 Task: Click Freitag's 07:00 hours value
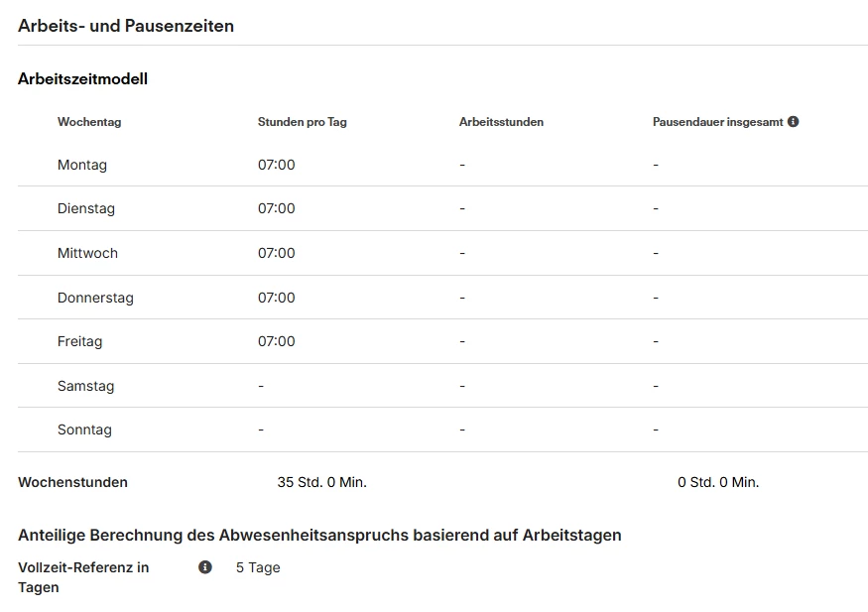[x=276, y=341]
